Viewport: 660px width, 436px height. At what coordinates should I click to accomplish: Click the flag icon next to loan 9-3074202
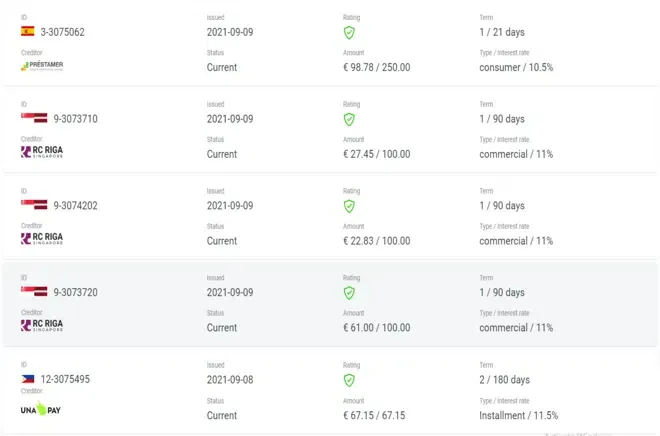(34, 205)
